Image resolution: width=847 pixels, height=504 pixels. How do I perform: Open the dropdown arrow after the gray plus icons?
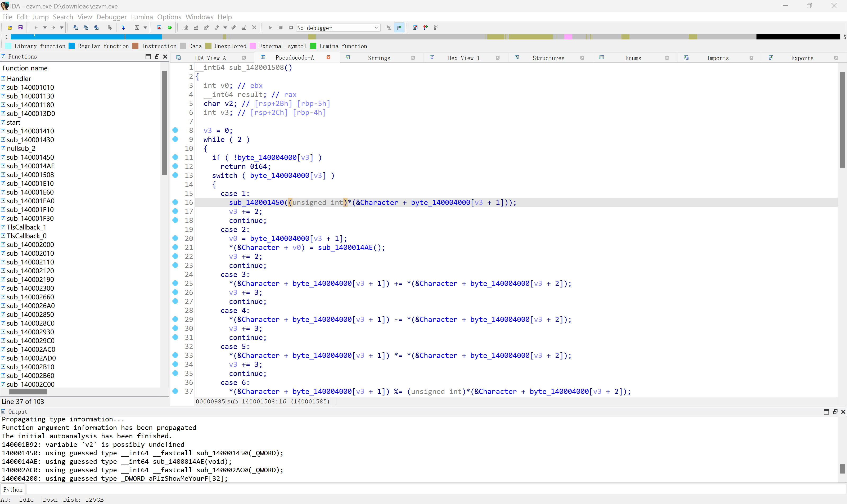(x=225, y=28)
